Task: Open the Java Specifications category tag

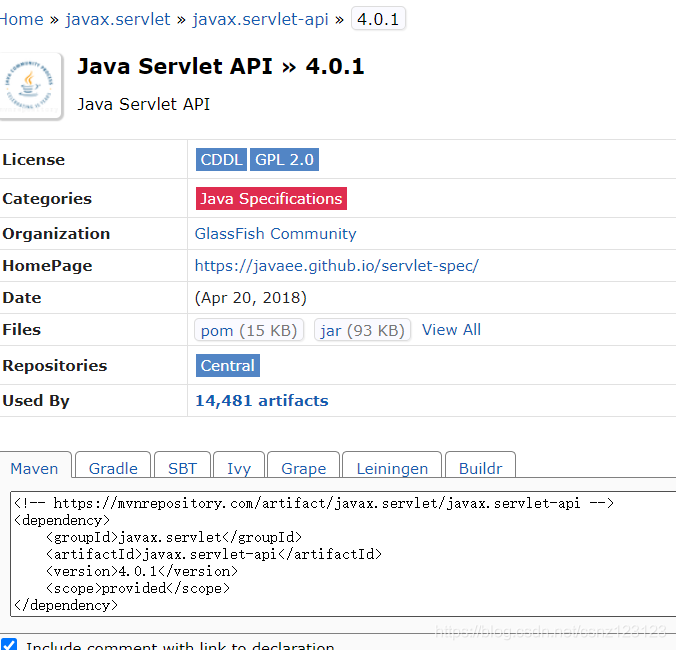Action: pos(271,199)
